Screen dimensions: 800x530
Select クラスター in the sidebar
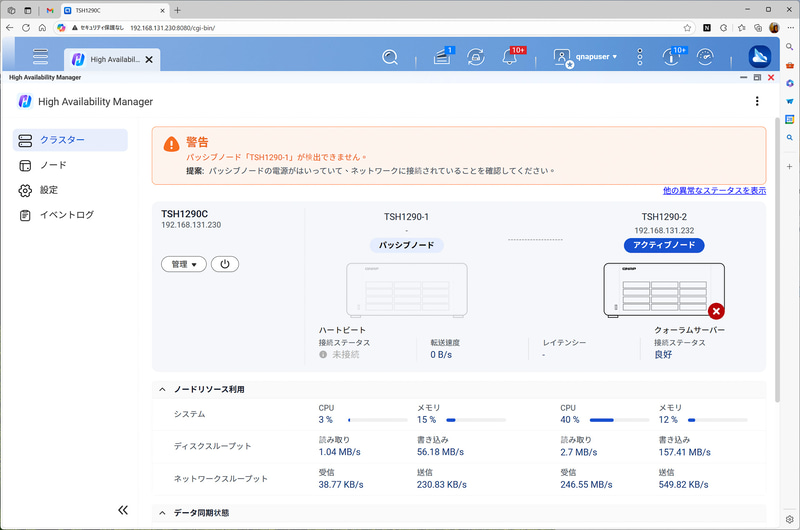[70, 140]
